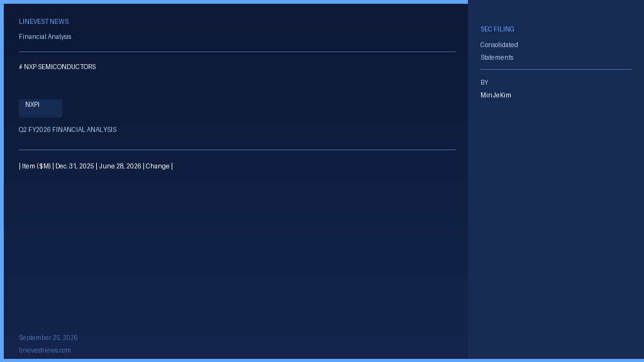
Task: Click the September 25, 2026 date
Action: [48, 337]
